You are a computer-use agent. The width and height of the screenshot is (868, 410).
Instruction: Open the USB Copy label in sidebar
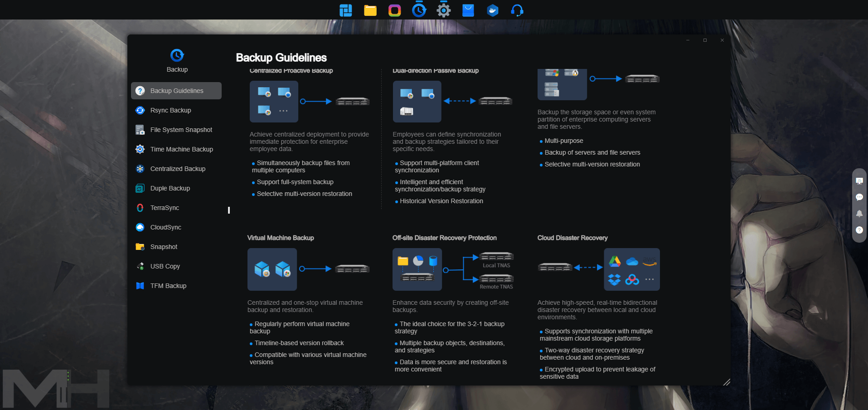pos(165,266)
